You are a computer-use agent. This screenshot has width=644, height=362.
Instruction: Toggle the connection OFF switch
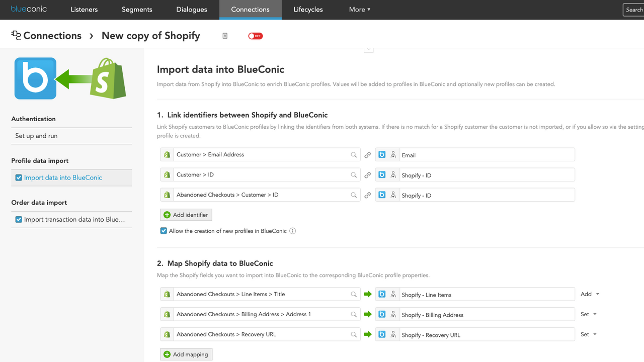pos(255,36)
